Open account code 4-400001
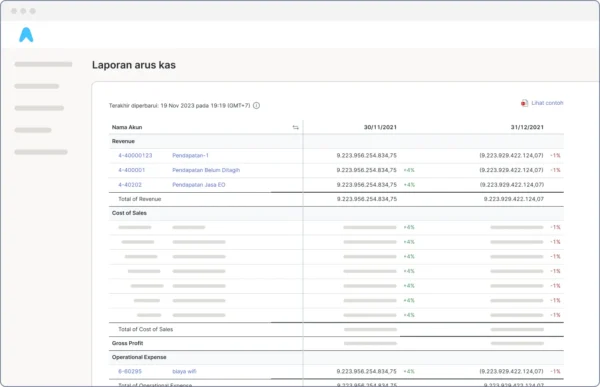This screenshot has width=600, height=387. tap(132, 170)
